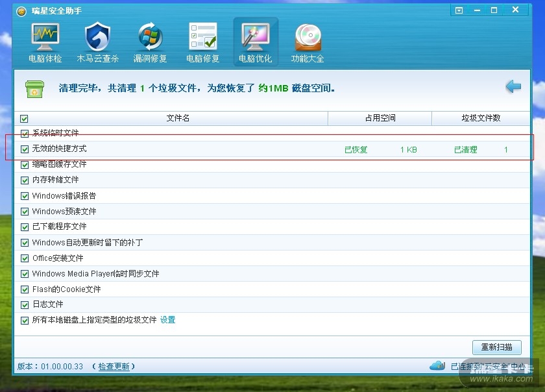Close the 瑞星安全助手 window

point(515,10)
